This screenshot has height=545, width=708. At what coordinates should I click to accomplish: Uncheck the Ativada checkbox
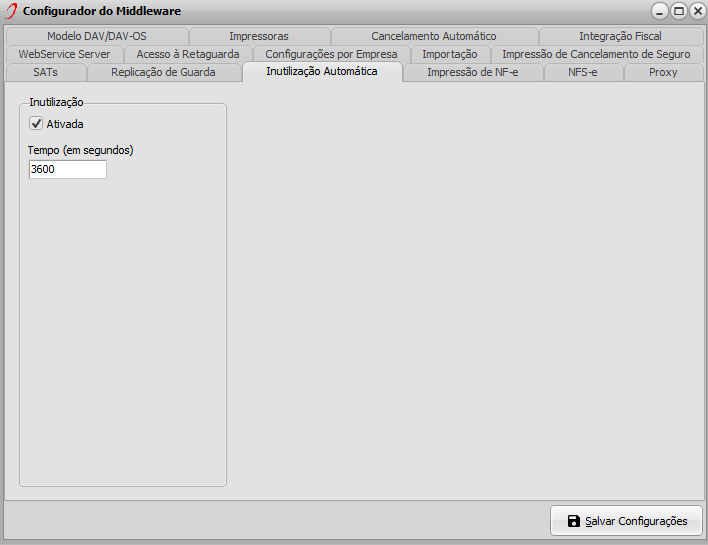click(37, 124)
